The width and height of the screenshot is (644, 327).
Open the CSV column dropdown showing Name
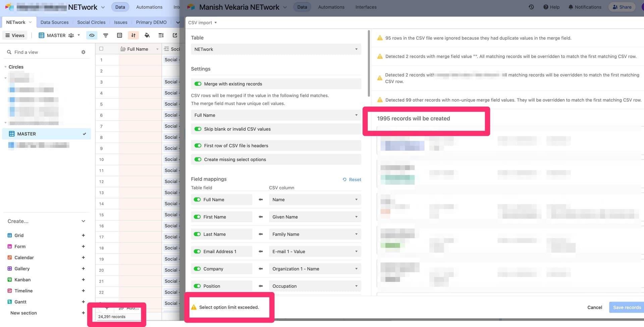[315, 200]
